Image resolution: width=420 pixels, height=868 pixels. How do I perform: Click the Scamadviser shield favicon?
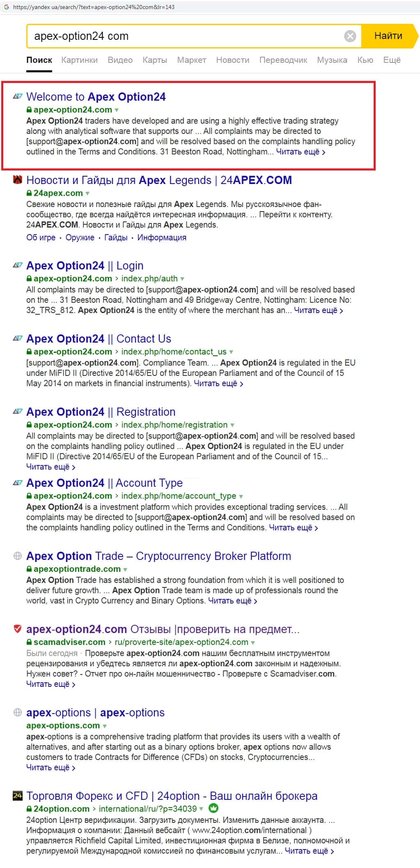[17, 629]
